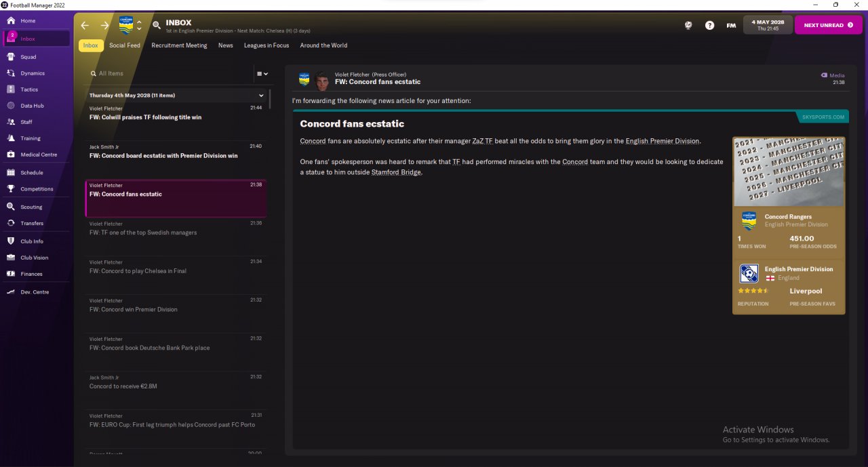Open the Staff sidebar icon

coord(11,122)
